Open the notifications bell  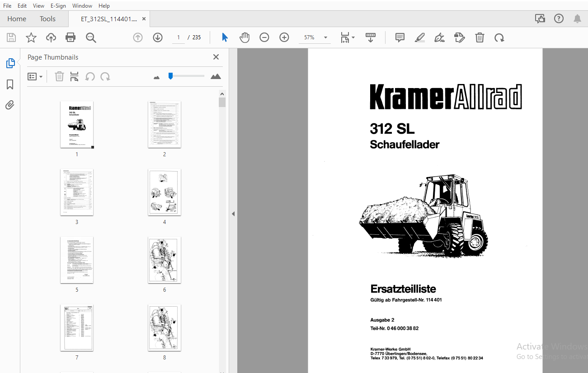(577, 19)
